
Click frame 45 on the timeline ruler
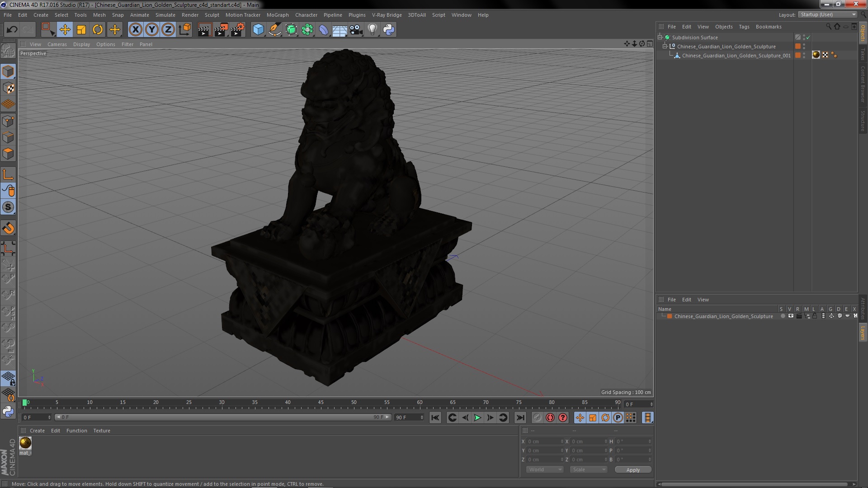(321, 402)
